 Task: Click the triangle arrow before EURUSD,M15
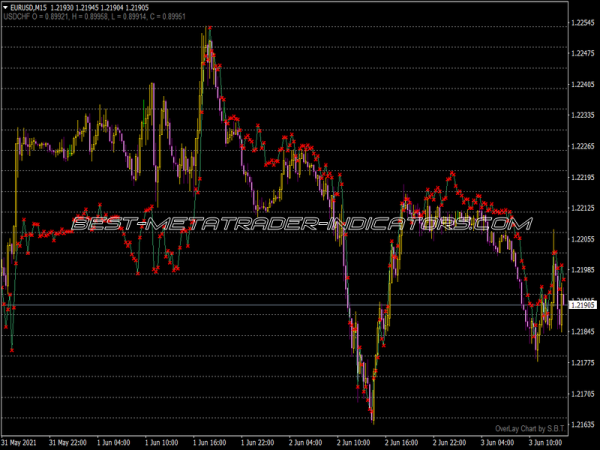pyautogui.click(x=6, y=7)
